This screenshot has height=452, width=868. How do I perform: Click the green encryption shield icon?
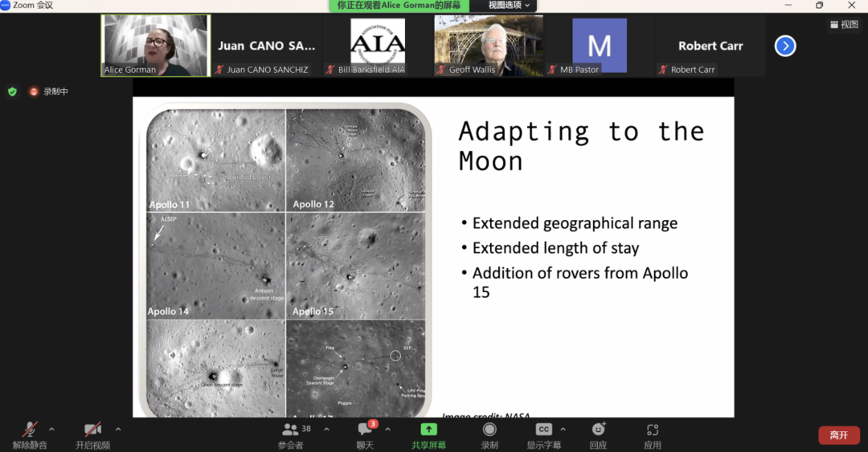tap(12, 92)
